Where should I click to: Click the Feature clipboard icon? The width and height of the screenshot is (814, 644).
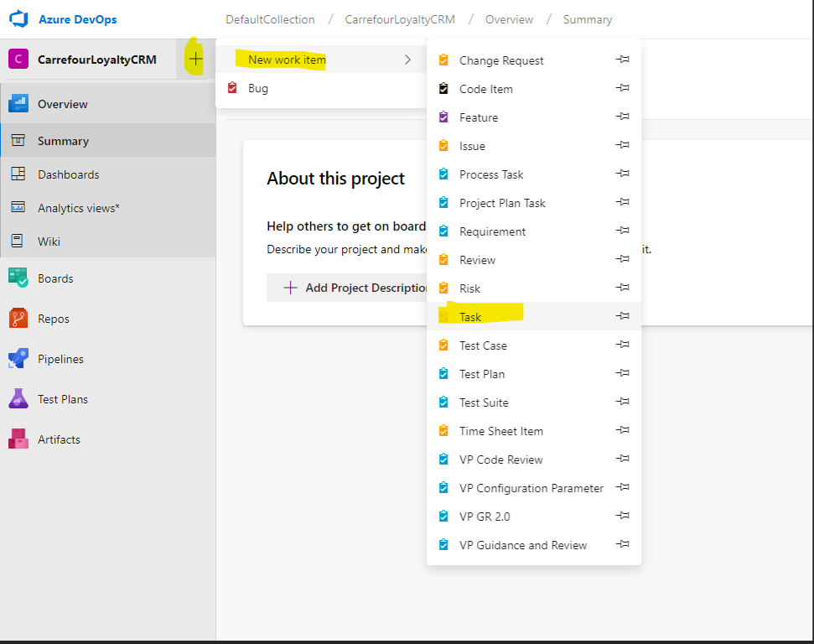(443, 117)
